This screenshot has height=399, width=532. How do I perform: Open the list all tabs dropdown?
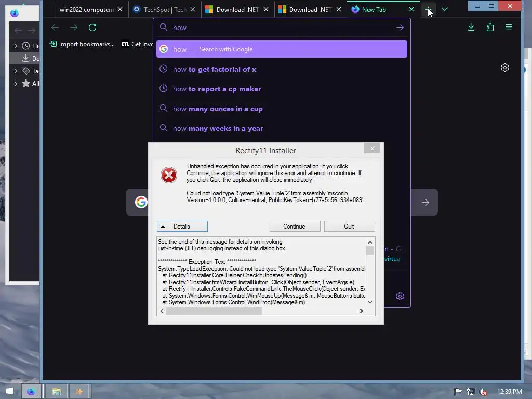pyautogui.click(x=445, y=9)
